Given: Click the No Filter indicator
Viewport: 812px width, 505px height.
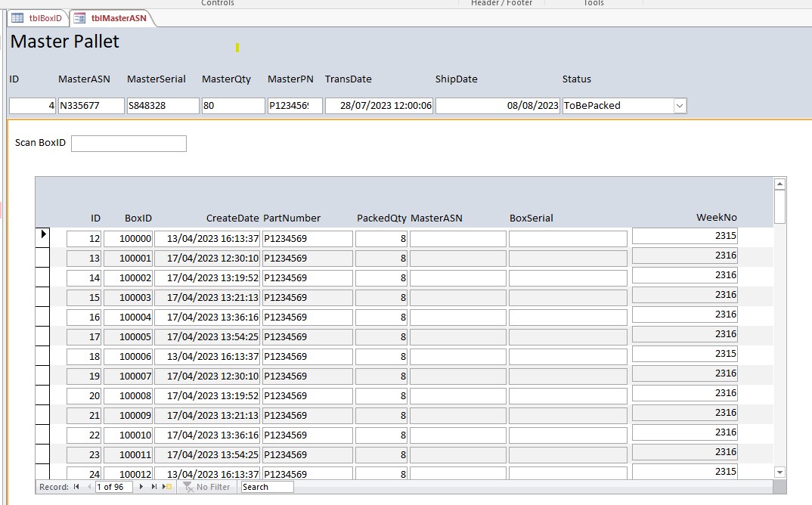Looking at the screenshot, I should point(206,487).
